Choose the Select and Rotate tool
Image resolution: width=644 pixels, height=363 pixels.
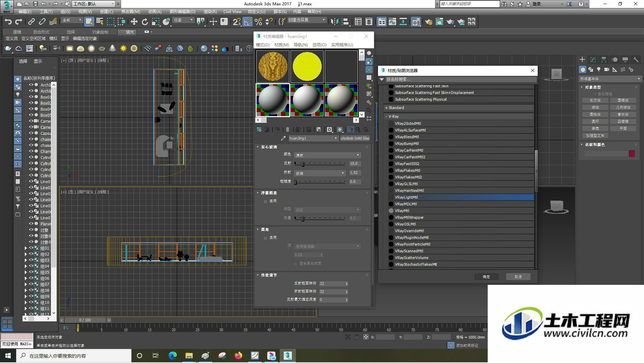[145, 22]
